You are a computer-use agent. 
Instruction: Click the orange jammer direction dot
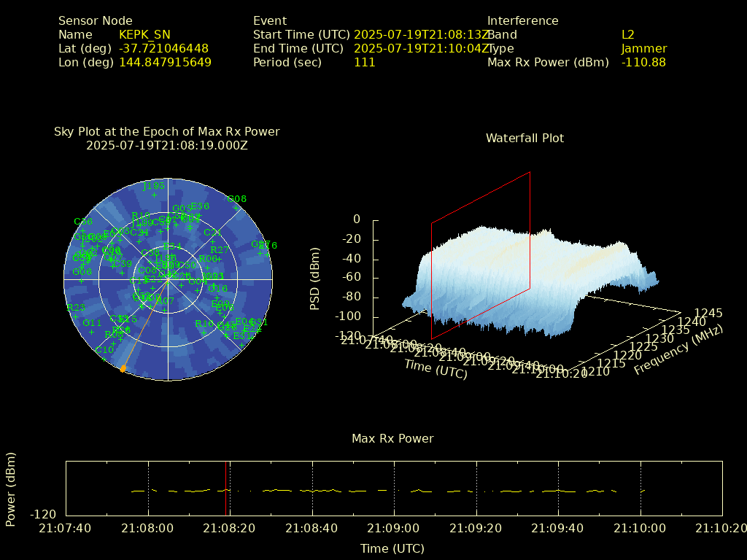(123, 369)
